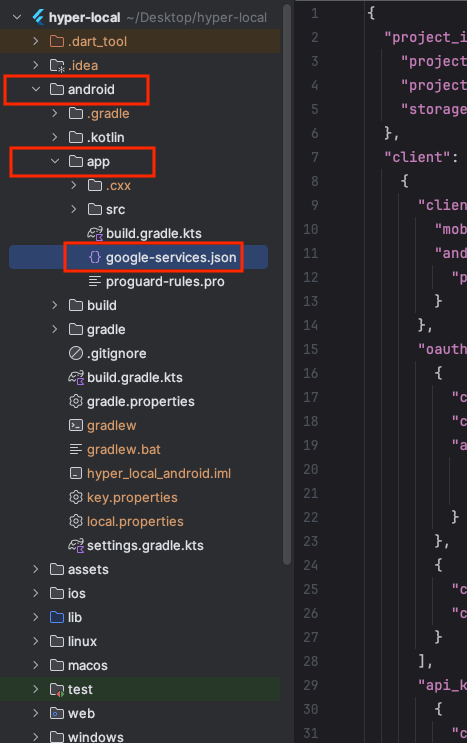
Task: Click the android folder icon
Action: 57,89
